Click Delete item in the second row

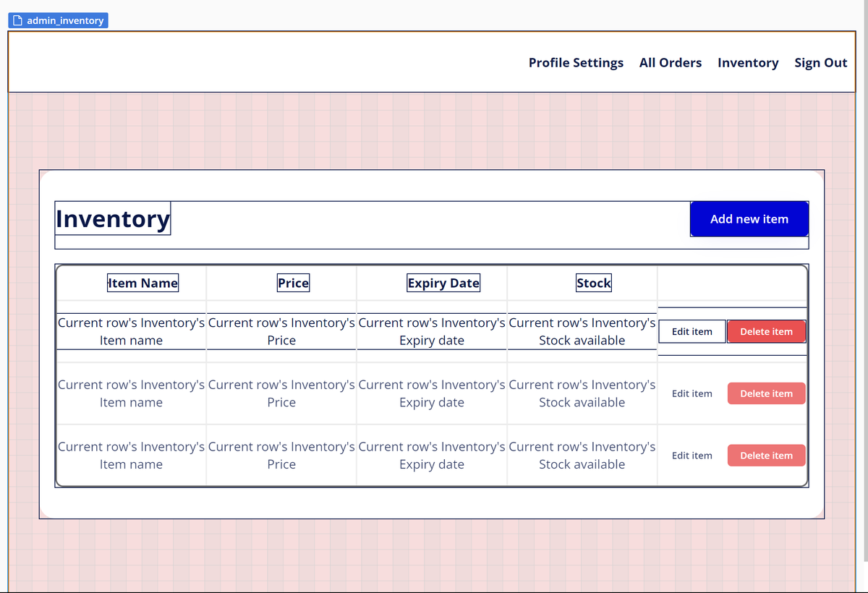tap(767, 393)
